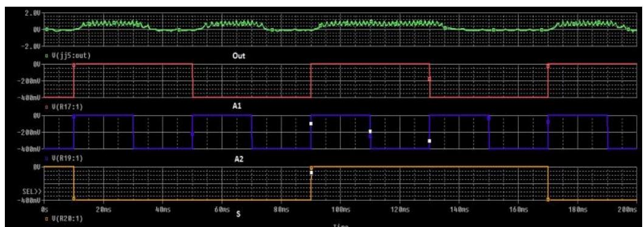
Task: Click the blue legend symbol beside V(R19:1)
Action: pyautogui.click(x=46, y=158)
